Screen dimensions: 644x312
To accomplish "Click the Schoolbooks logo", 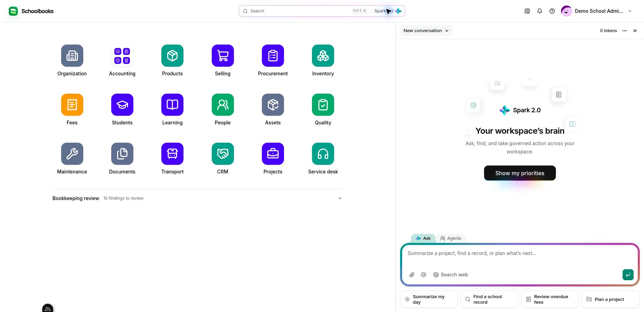I will (31, 11).
